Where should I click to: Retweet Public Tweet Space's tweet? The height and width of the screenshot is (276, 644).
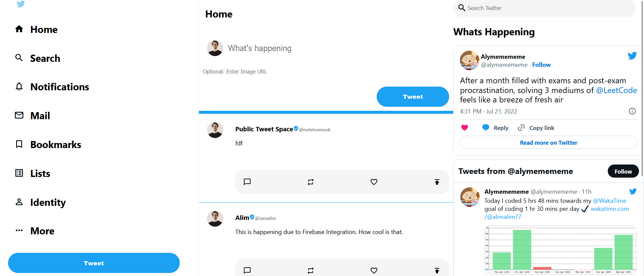[x=310, y=182]
